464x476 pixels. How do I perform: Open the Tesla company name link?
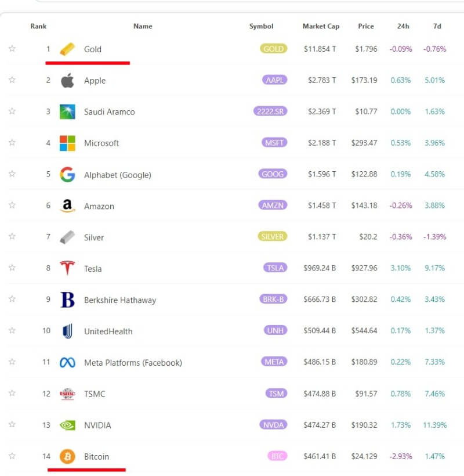[92, 269]
